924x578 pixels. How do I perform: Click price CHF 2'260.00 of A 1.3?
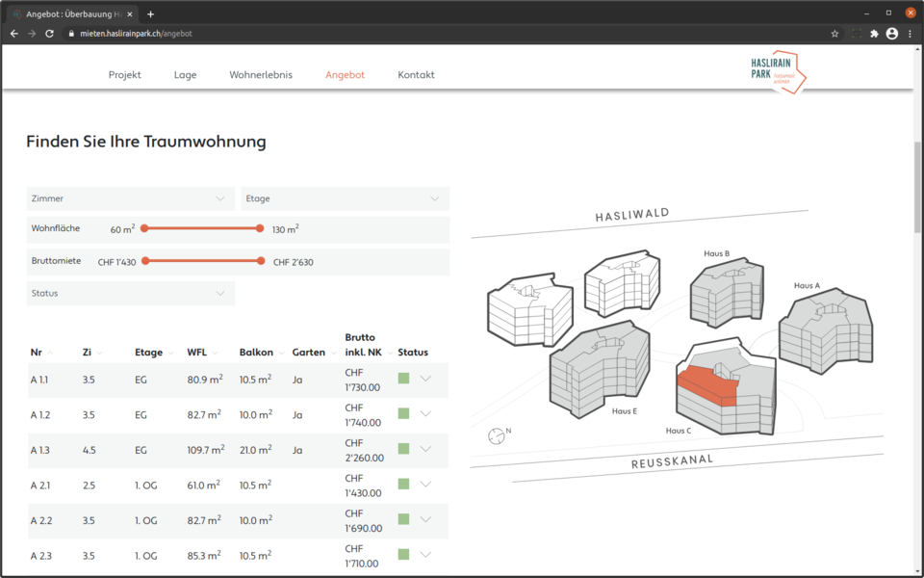point(364,451)
